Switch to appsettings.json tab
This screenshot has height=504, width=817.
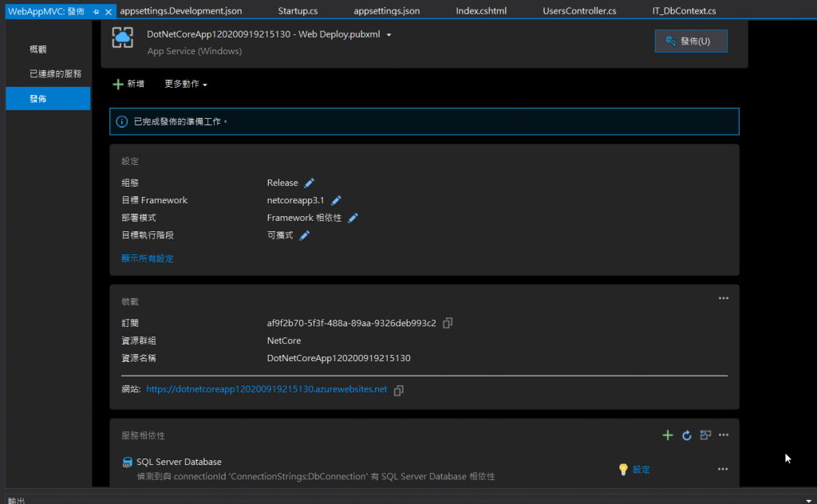387,11
